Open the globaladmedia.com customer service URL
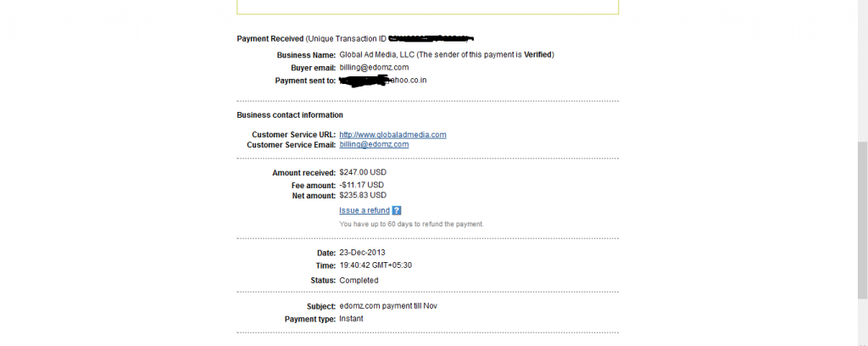868x346 pixels. pos(392,135)
